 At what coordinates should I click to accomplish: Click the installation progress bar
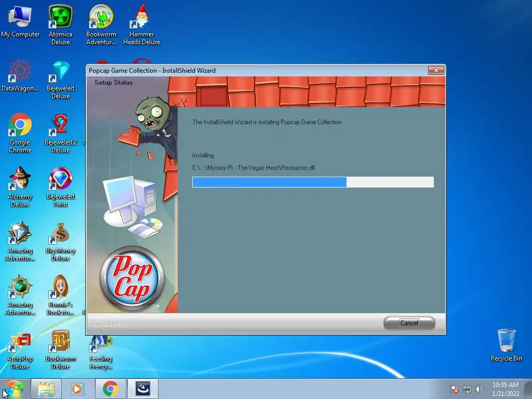313,182
